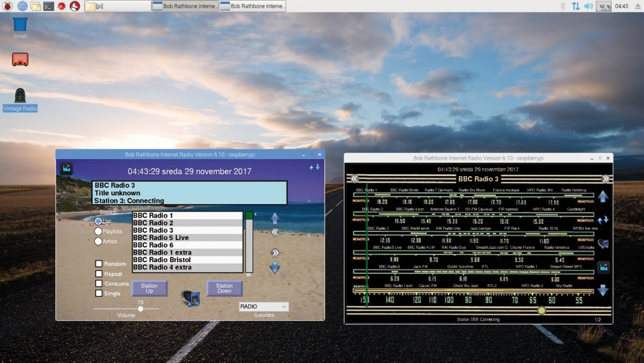Image resolution: width=644 pixels, height=363 pixels.
Task: Click the right chevron in the vintage radio header
Action: click(605, 179)
